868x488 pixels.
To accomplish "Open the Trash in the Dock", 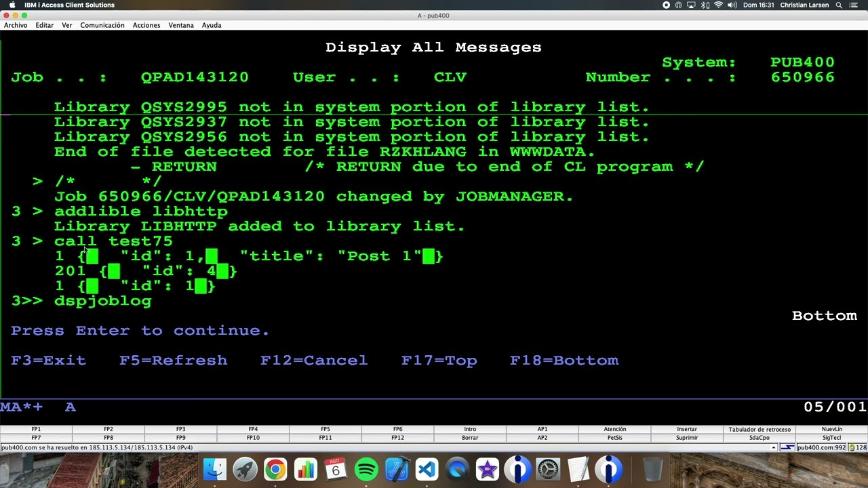I will point(652,469).
